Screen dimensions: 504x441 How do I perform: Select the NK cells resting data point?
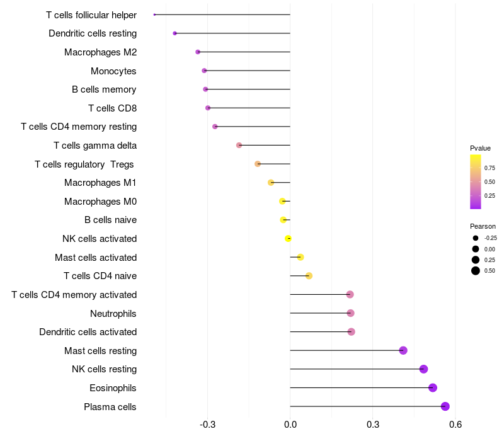(x=423, y=369)
